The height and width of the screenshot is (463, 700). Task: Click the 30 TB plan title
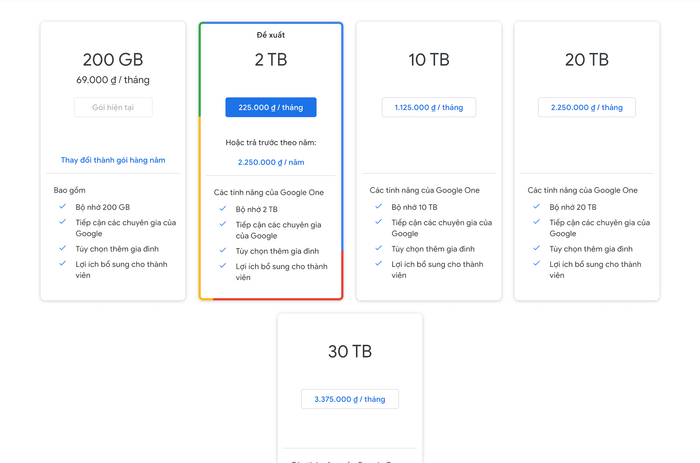coord(350,351)
